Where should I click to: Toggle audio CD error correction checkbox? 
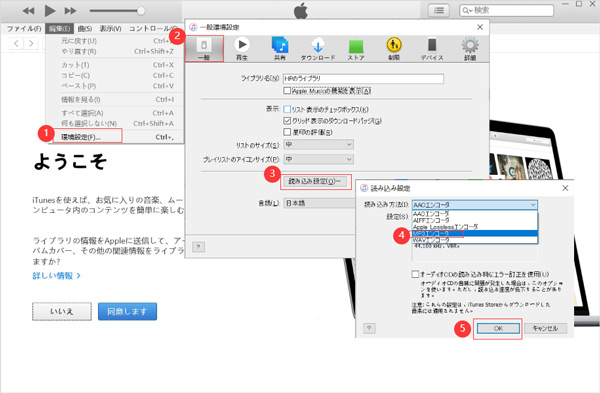pos(415,274)
